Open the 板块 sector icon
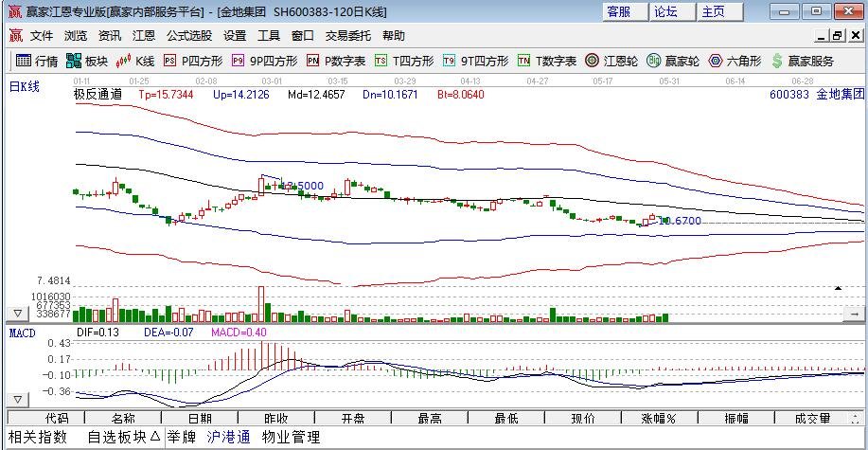868x450 pixels. (x=73, y=61)
